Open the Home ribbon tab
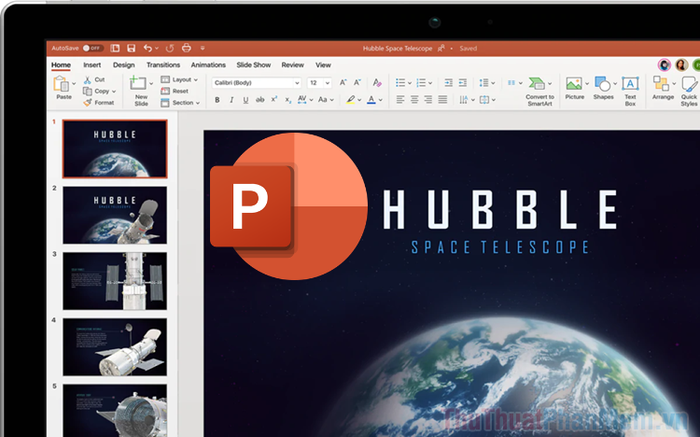The height and width of the screenshot is (437, 700). (x=61, y=65)
